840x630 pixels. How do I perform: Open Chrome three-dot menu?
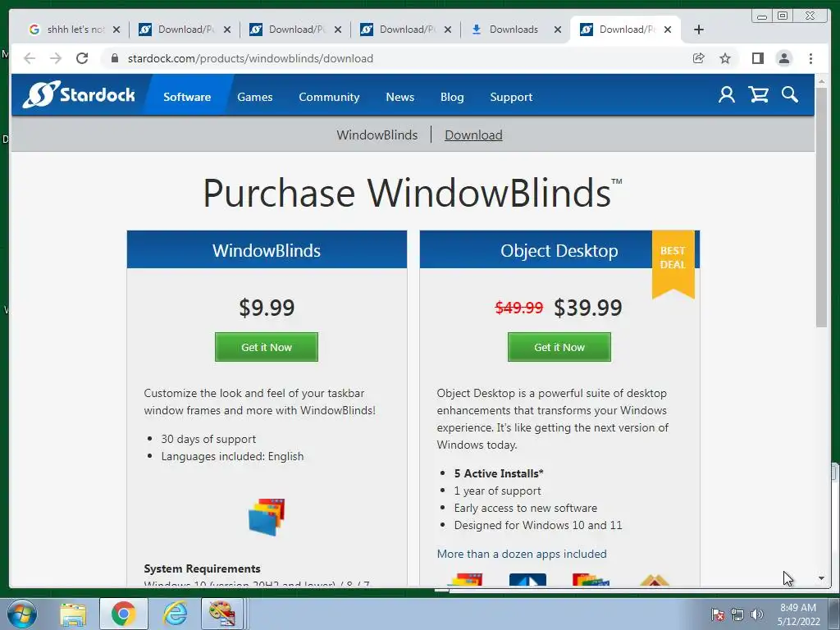(x=810, y=58)
